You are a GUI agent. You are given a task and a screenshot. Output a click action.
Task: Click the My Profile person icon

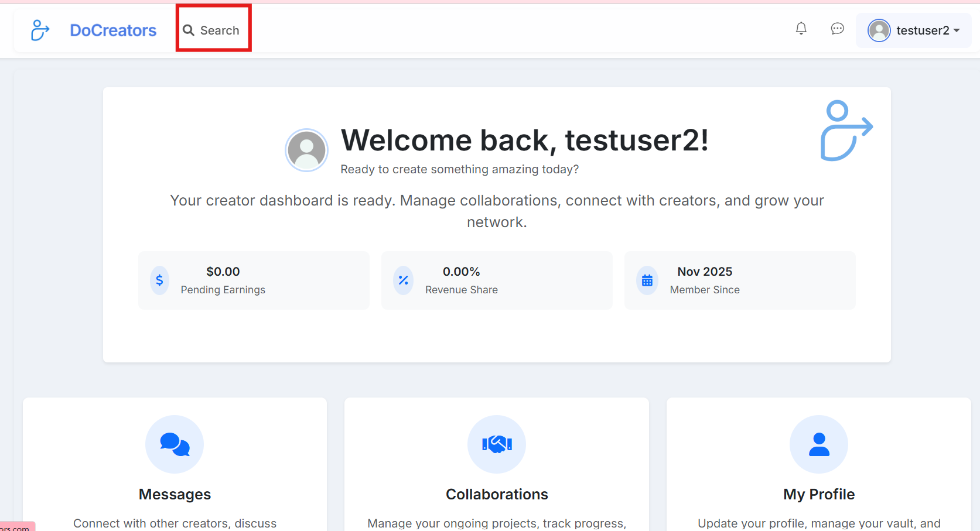point(818,444)
